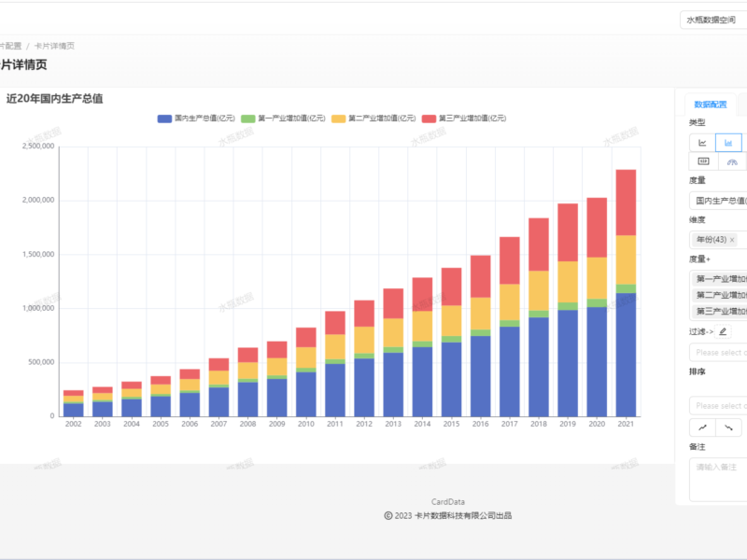Select ascending sort trend icon
This screenshot has height=560, width=747.
tap(702, 427)
